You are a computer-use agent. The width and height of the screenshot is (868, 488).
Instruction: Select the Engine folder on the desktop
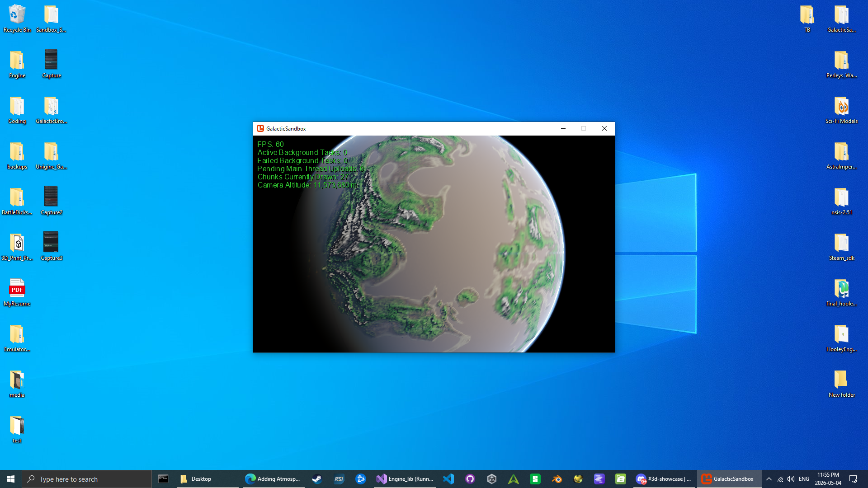[x=17, y=64]
